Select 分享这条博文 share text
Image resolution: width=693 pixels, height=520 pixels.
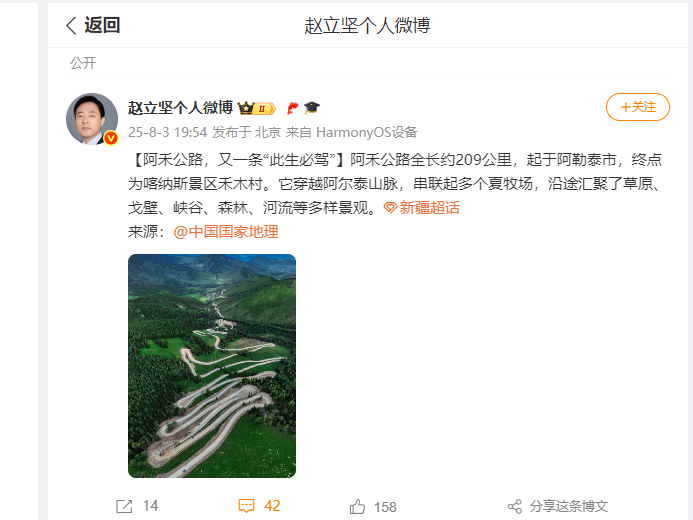point(569,506)
